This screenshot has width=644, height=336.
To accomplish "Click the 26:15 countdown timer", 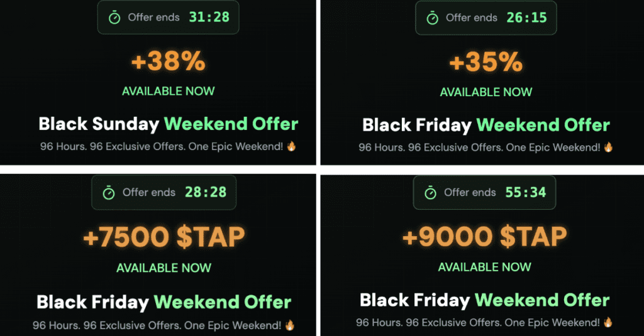I will pyautogui.click(x=526, y=18).
